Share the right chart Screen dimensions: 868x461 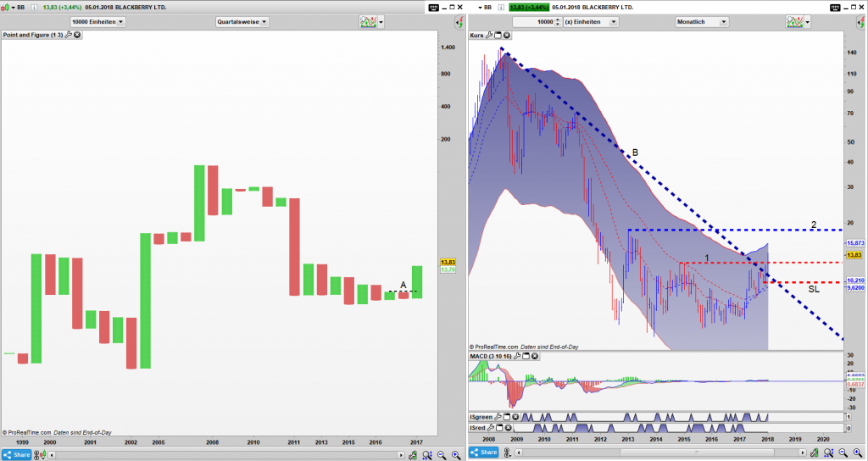(x=483, y=453)
